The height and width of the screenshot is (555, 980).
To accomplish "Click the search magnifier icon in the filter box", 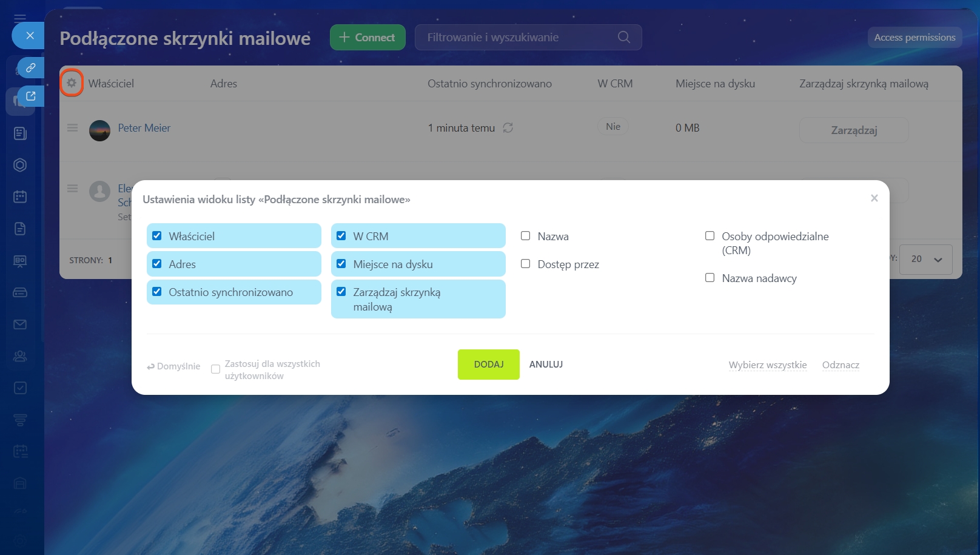I will (623, 38).
